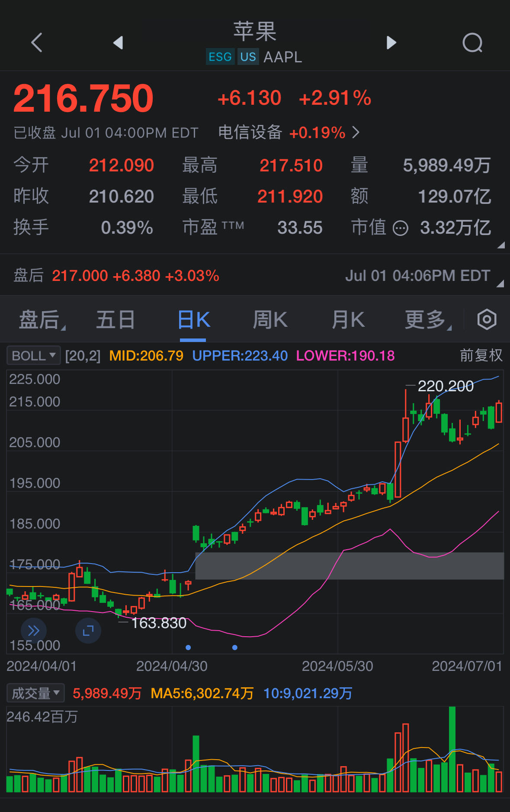Tap the LOWER:190.18 Bollinger label
The height and width of the screenshot is (812, 510).
point(345,356)
